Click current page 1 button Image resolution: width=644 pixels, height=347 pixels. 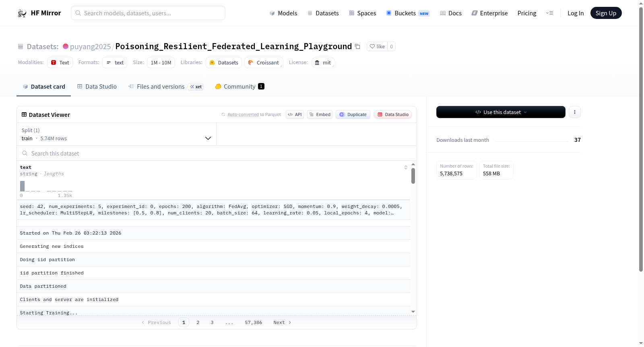(x=184, y=322)
